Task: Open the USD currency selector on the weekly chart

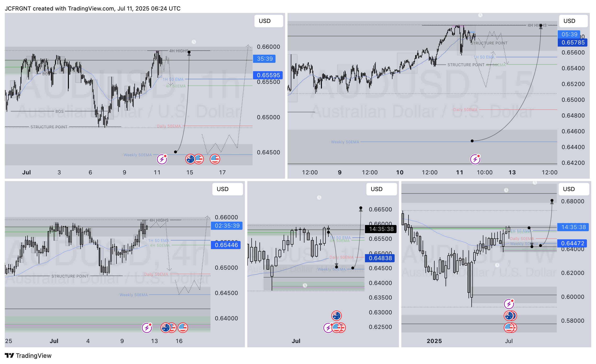Action: click(x=574, y=189)
